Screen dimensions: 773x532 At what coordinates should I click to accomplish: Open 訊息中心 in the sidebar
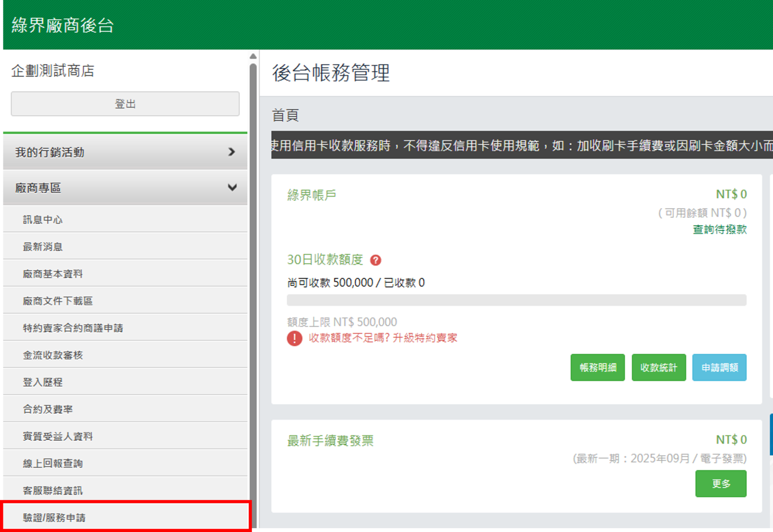[43, 220]
